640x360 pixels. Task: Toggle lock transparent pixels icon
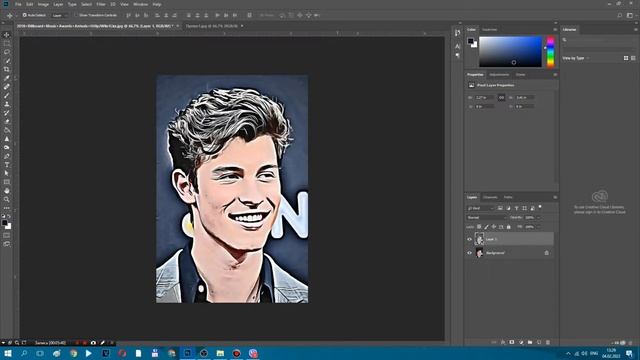(x=479, y=227)
